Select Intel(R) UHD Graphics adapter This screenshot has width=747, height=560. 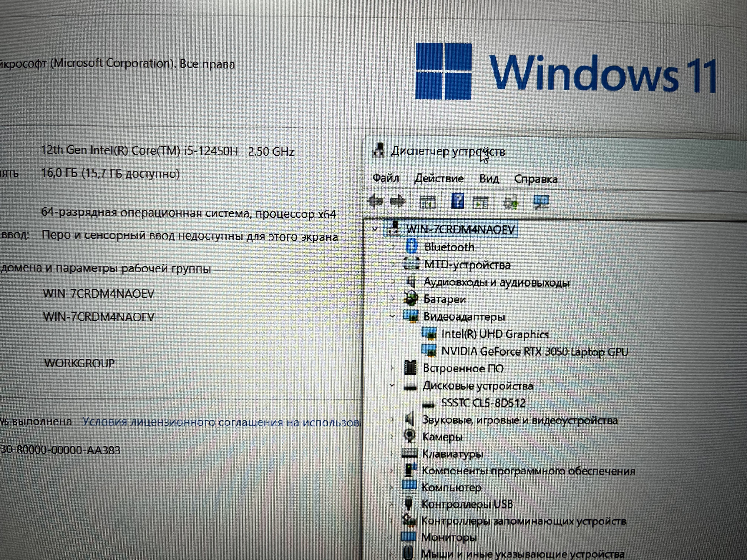(x=495, y=334)
